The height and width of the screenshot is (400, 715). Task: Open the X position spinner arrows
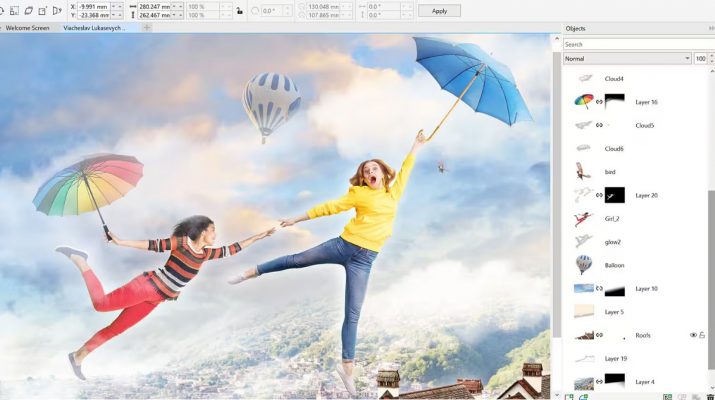click(x=117, y=7)
